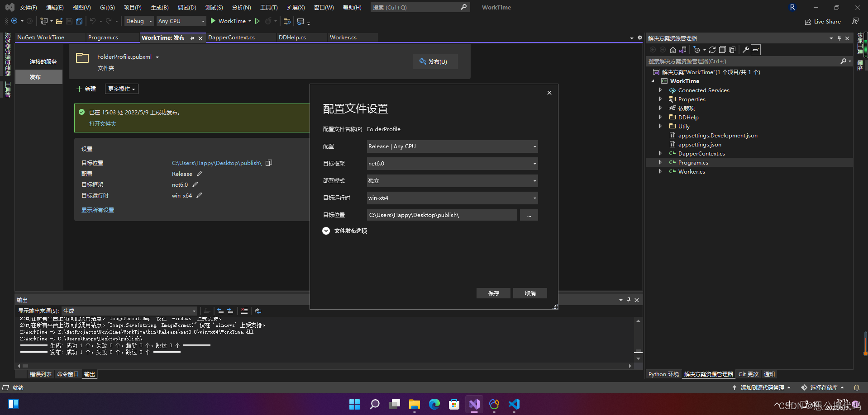Click the 保存 button in the dialog
This screenshot has height=415, width=868.
point(493,293)
